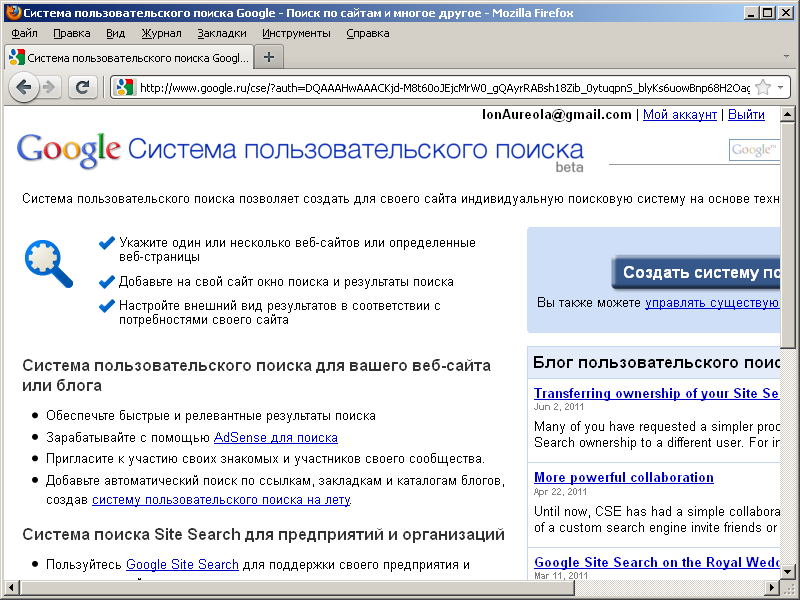Open the AdSense для поиска link
This screenshot has width=800, height=600.
275,437
